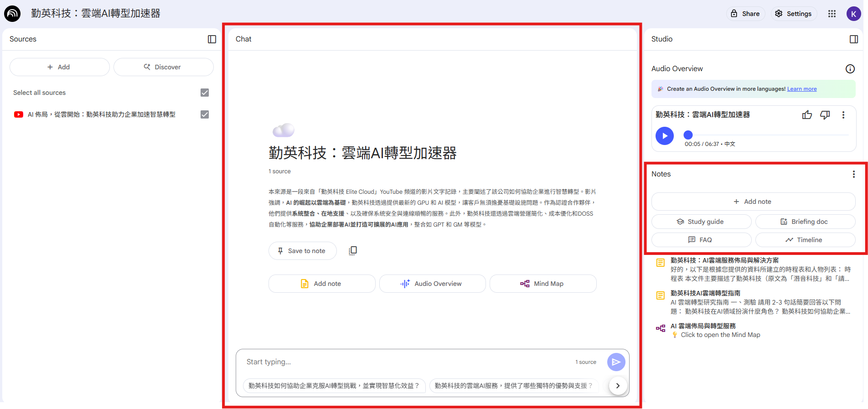Screen dimensions: 868x409
Task: Play the audio overview
Action: (x=665, y=136)
